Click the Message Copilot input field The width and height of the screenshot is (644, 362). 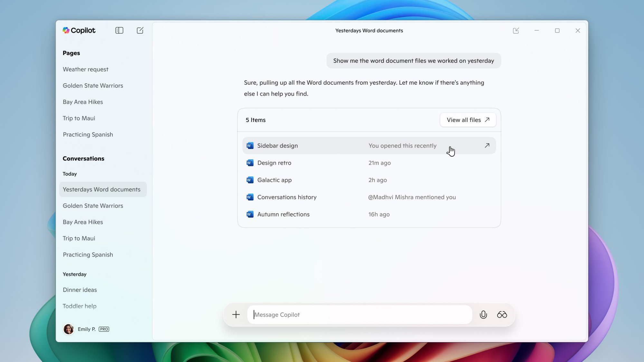359,314
